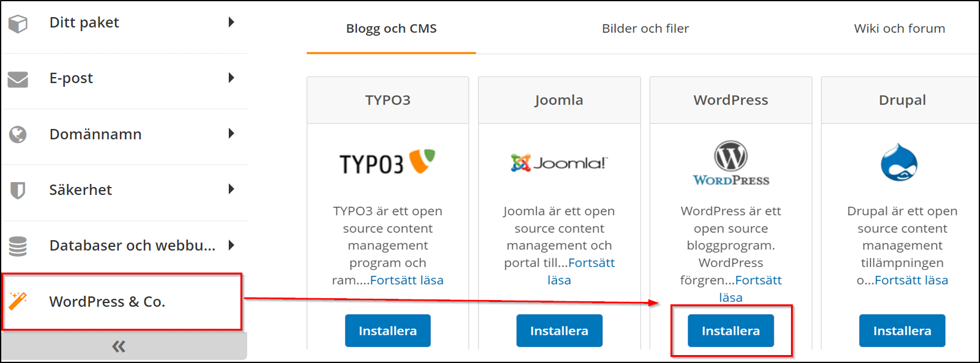980x363 pixels.
Task: Click the database icon in the sidebar
Action: point(17,245)
